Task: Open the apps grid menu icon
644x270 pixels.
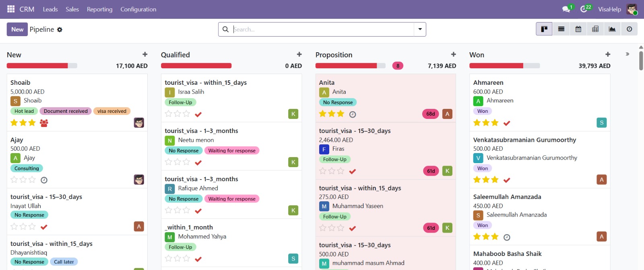Action: tap(11, 9)
